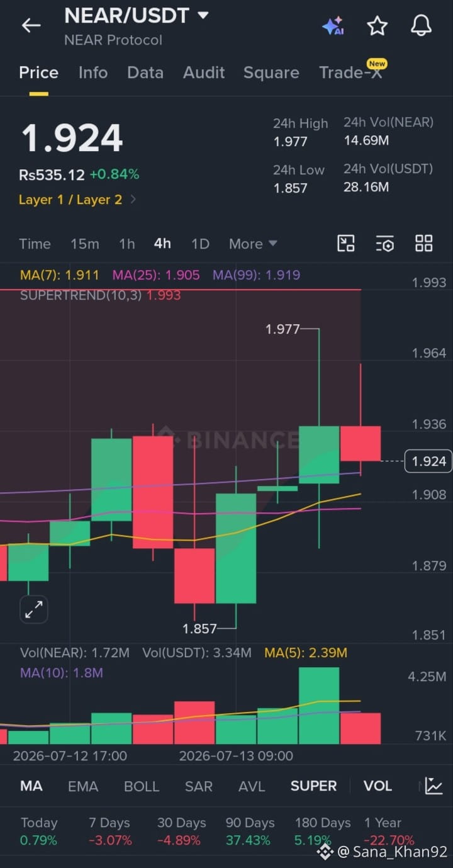Switch to the Price tab

pyautogui.click(x=38, y=72)
